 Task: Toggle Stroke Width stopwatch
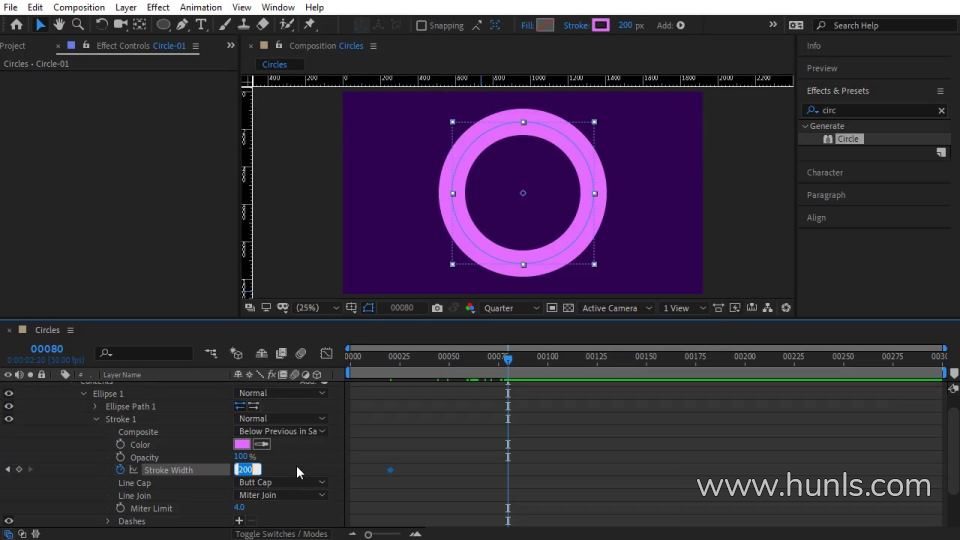[x=120, y=470]
